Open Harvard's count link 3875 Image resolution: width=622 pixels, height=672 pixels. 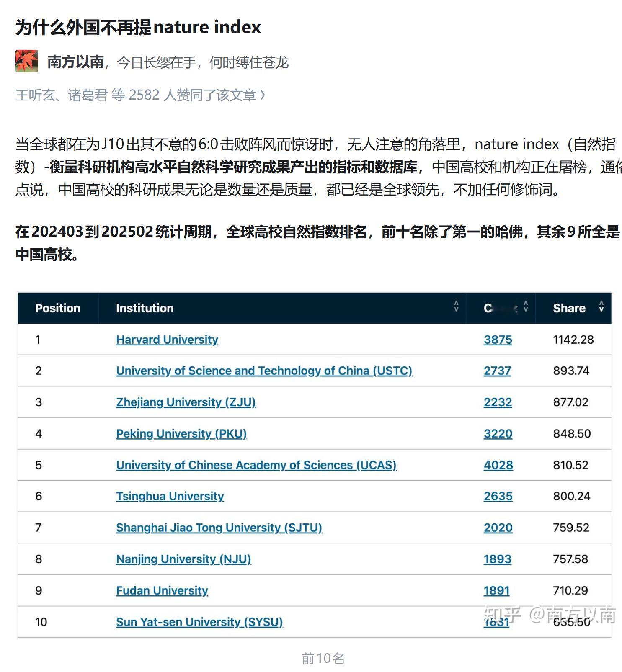pos(498,340)
